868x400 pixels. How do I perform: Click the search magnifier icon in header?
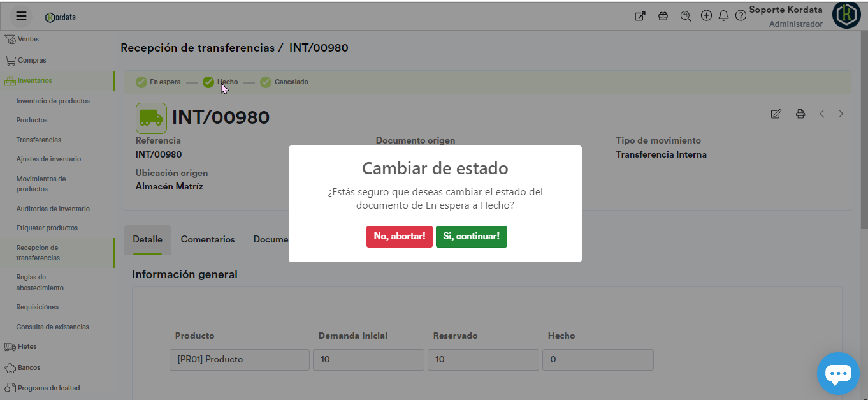[686, 17]
